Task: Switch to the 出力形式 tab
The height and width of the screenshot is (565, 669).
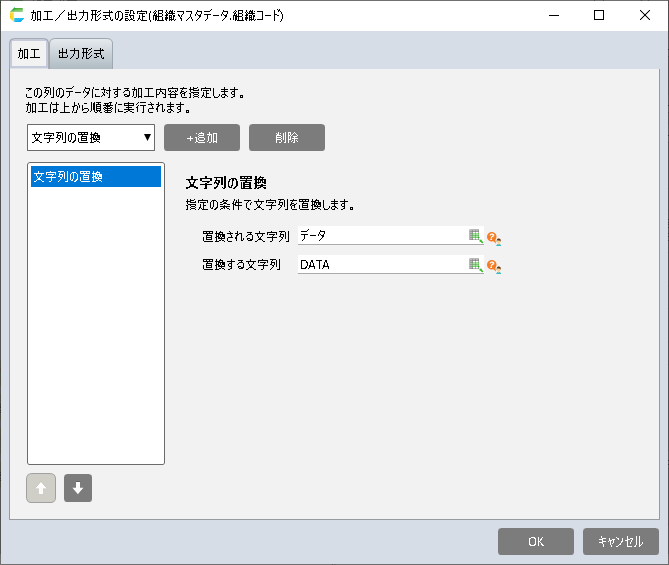Action: point(81,54)
